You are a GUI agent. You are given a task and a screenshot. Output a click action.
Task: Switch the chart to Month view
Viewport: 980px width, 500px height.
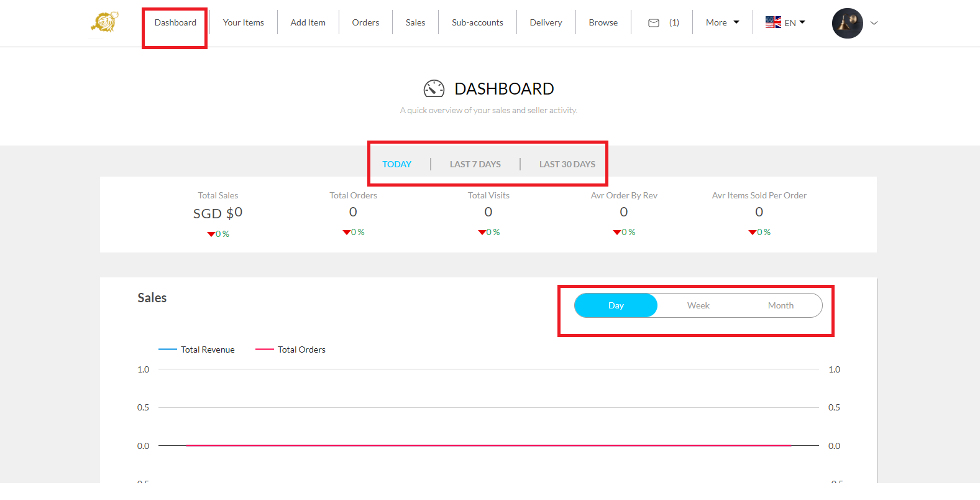pyautogui.click(x=781, y=305)
